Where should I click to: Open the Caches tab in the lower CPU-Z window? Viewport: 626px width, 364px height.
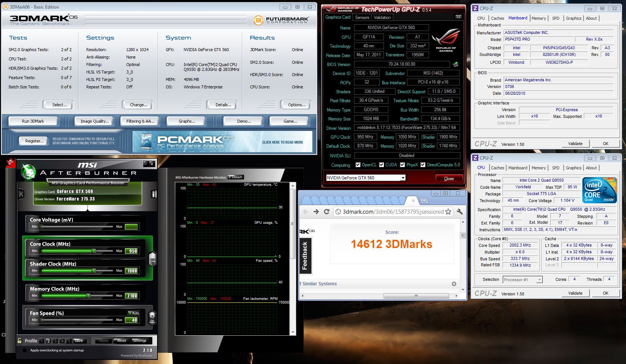click(497, 168)
